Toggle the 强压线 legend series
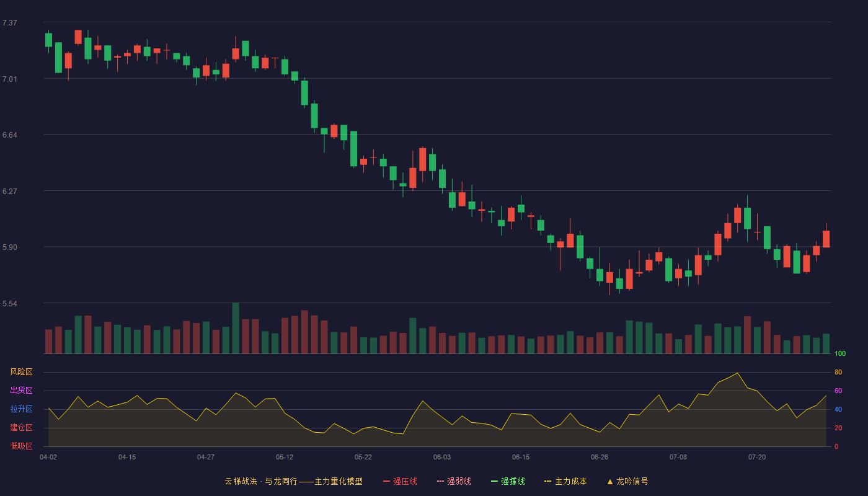 click(400, 481)
